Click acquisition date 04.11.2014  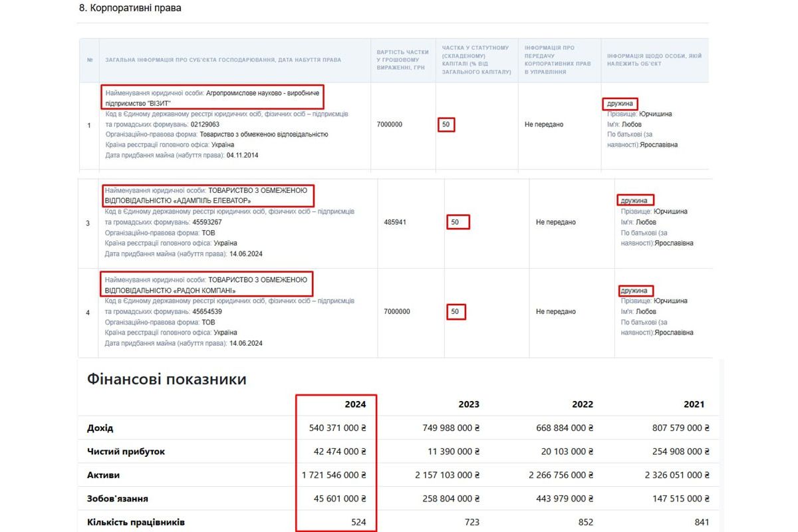tap(243, 155)
